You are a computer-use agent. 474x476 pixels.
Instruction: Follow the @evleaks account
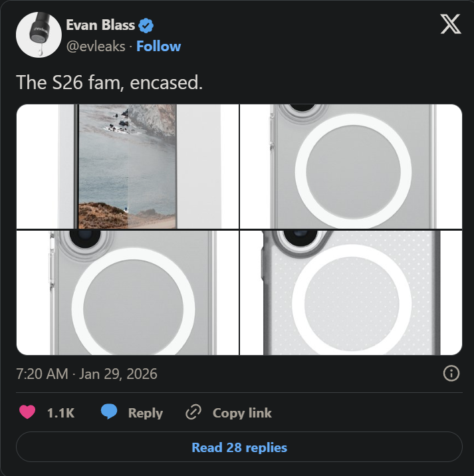coord(158,46)
